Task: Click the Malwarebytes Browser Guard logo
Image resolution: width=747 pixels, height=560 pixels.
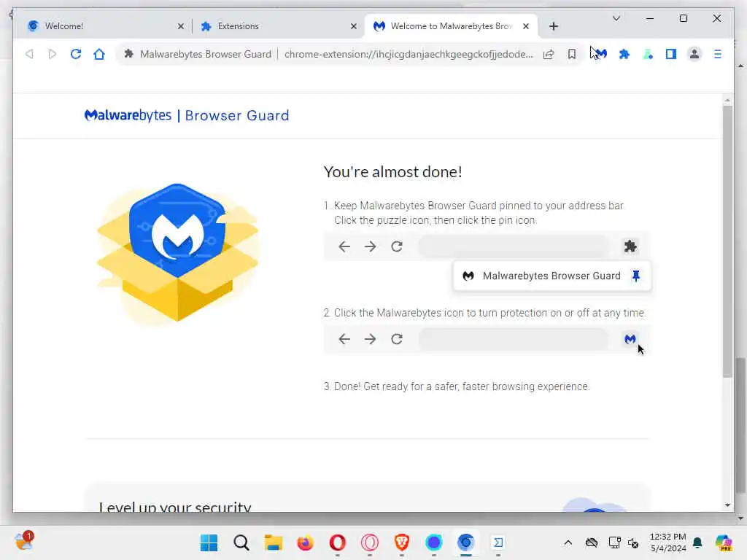Action: [187, 115]
